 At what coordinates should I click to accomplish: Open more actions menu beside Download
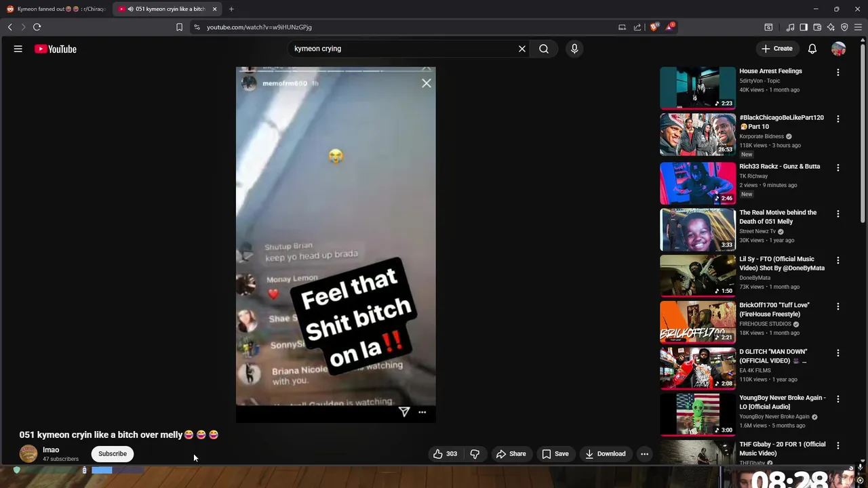tap(645, 454)
